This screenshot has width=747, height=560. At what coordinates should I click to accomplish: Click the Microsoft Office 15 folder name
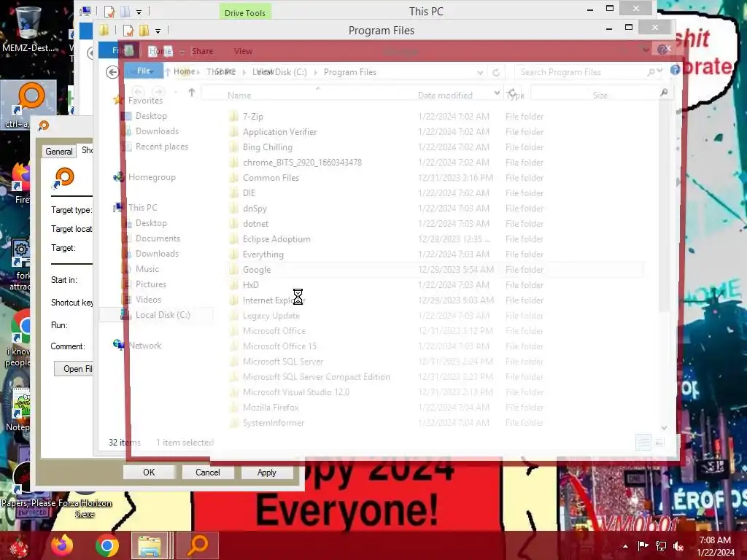pos(279,346)
